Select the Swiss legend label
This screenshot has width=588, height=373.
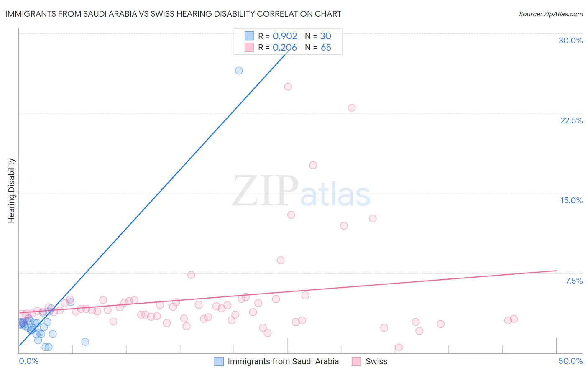point(376,361)
